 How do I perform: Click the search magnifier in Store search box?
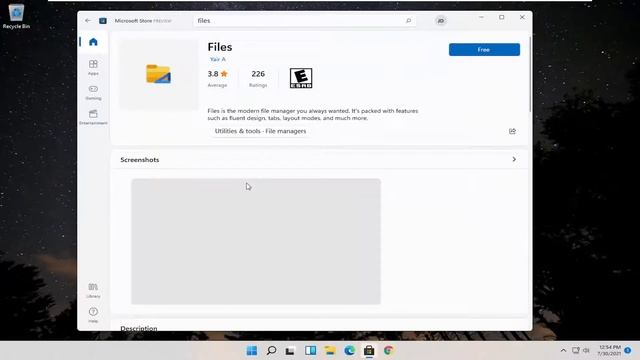point(409,20)
